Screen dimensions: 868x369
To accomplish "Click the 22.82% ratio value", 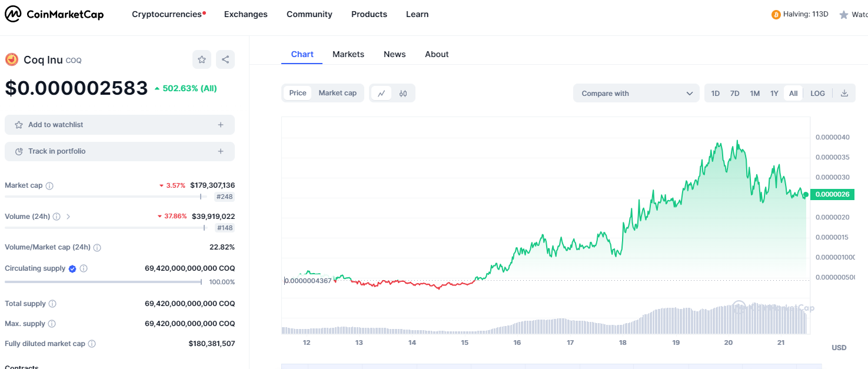I will (222, 247).
